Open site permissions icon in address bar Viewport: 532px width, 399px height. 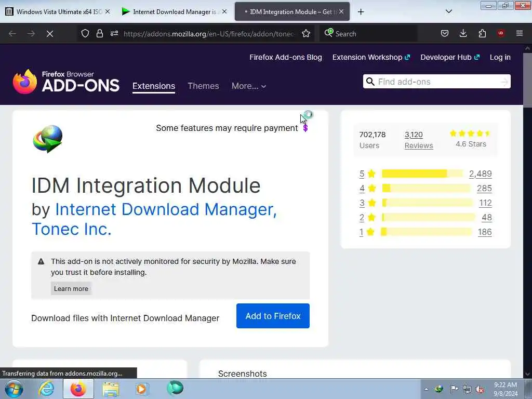coord(114,33)
